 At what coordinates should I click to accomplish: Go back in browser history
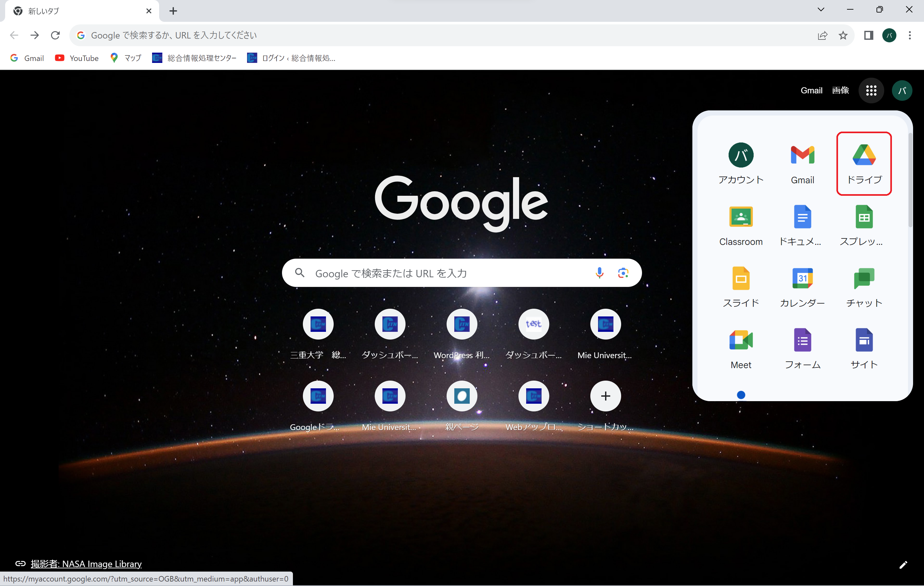click(14, 35)
